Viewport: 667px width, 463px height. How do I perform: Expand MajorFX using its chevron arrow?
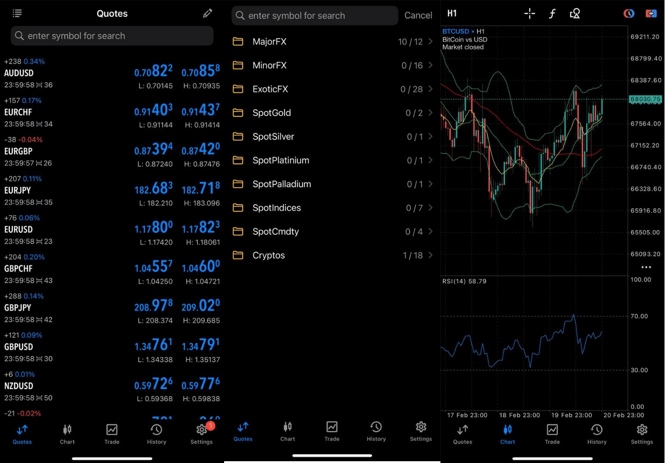(430, 42)
